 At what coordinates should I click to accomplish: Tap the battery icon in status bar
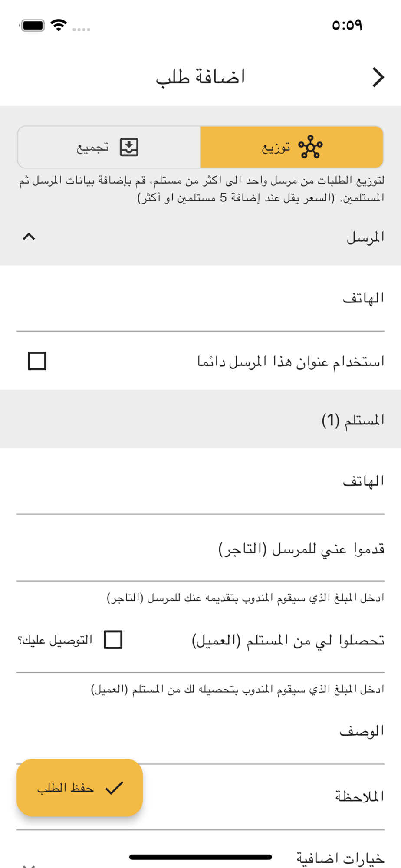[32, 26]
